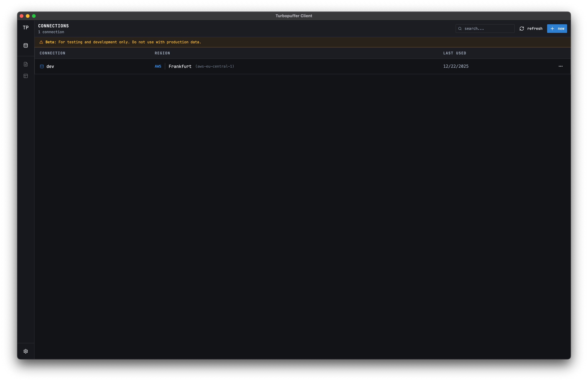Viewport: 588px width, 382px height.
Task: Click the refresh button label
Action: [535, 29]
